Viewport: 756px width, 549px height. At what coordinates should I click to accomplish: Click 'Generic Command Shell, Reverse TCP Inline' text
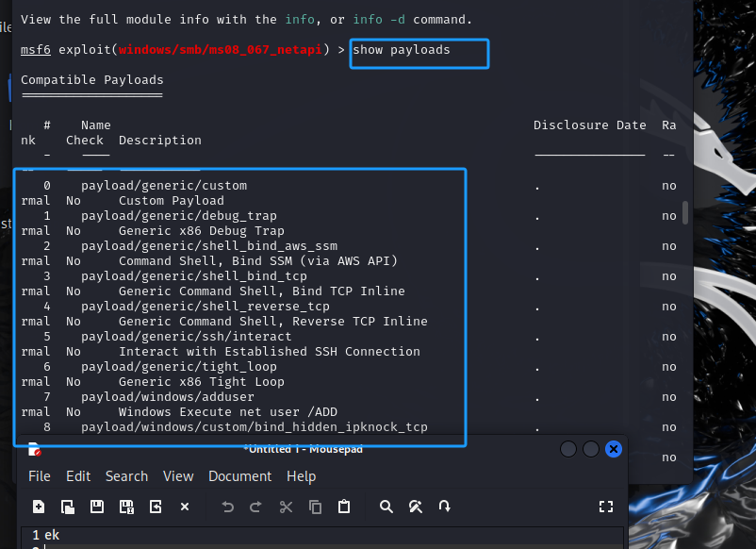(272, 322)
